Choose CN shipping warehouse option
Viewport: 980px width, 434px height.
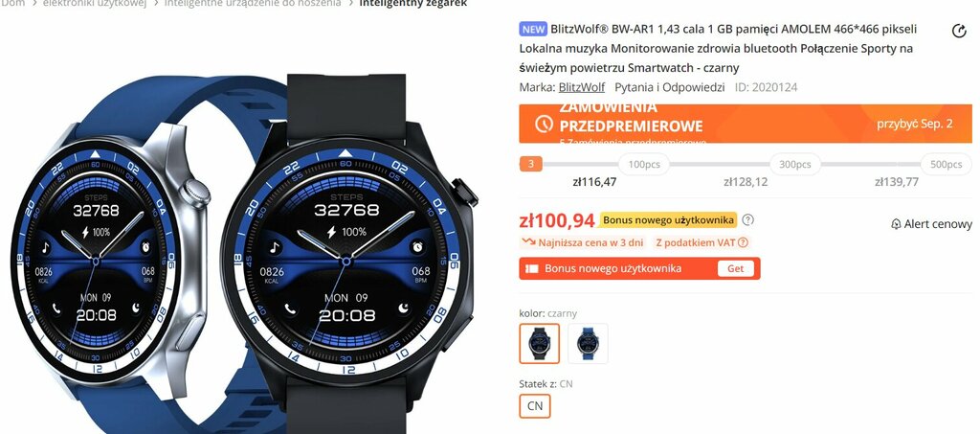pyautogui.click(x=535, y=405)
